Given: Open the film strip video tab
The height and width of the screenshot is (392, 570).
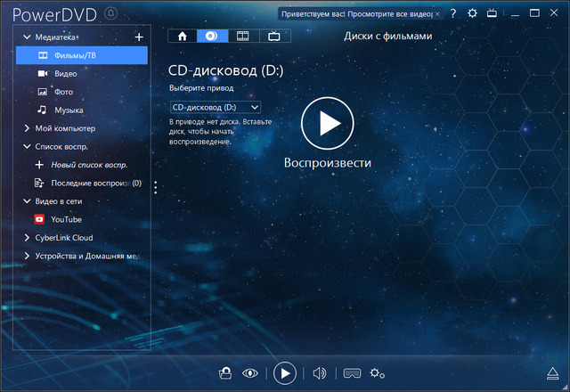Looking at the screenshot, I should click(x=240, y=37).
